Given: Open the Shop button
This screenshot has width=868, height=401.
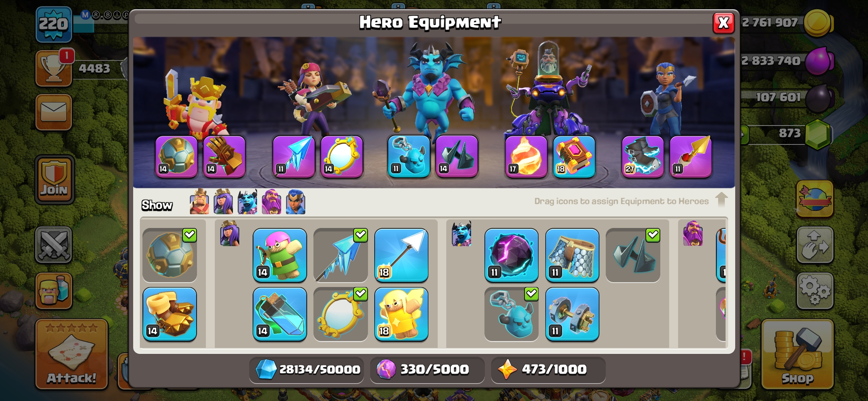Looking at the screenshot, I should pos(798,354).
